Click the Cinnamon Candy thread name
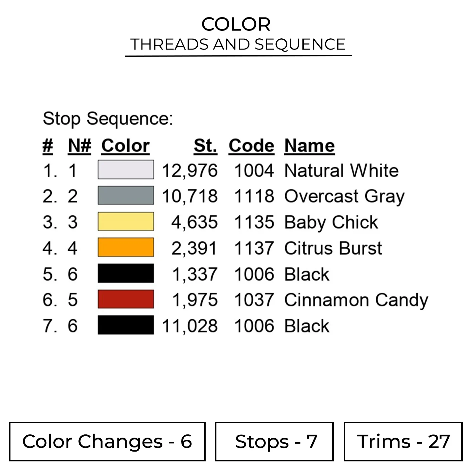The height and width of the screenshot is (476, 476). 356,300
